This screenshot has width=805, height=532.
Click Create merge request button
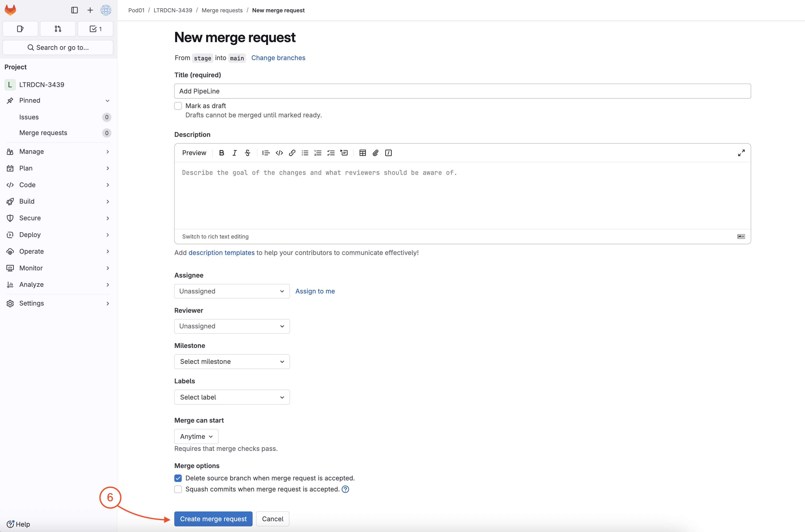click(213, 519)
